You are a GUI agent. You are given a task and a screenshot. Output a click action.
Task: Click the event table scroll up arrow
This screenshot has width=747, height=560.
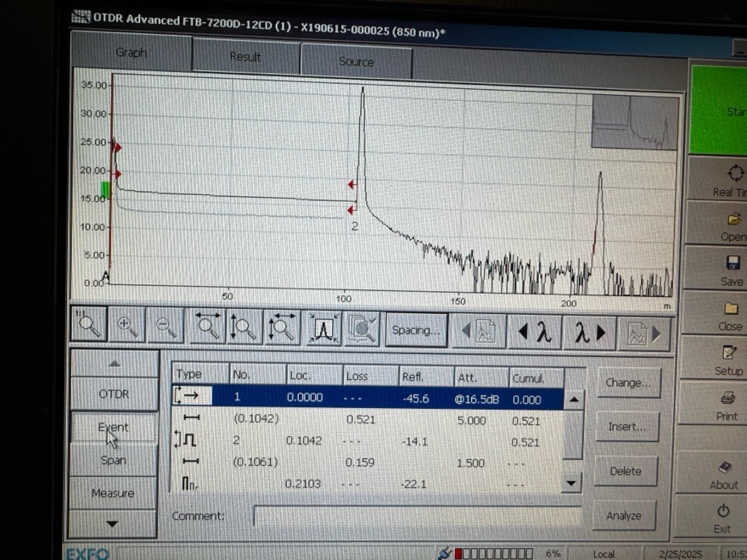pos(574,400)
